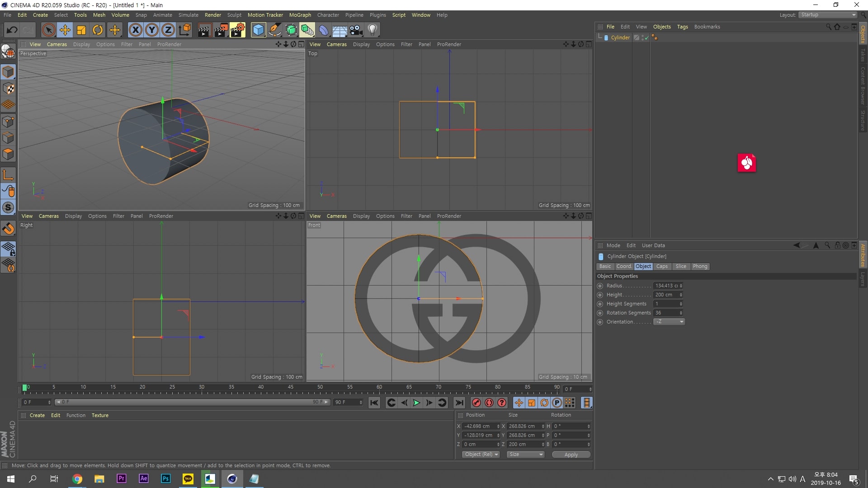Click Record Active Objects button
Viewport: 868px width, 488px height.
[476, 403]
